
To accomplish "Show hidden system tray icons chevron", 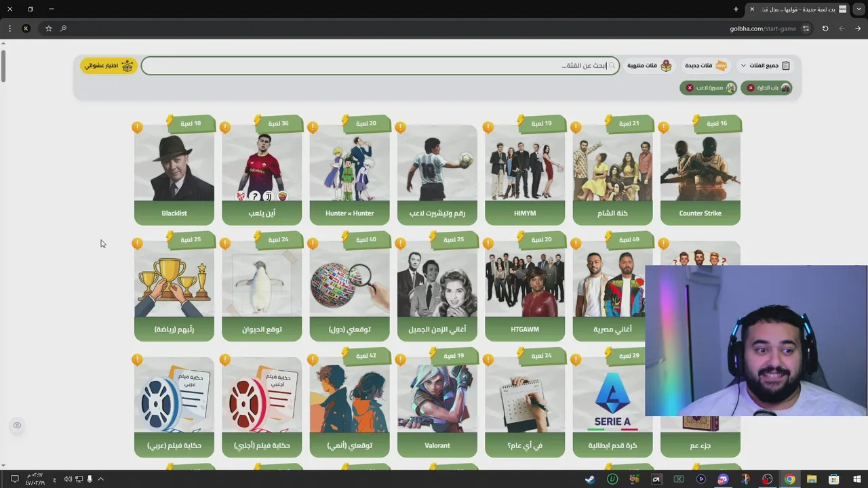I will pos(100,479).
